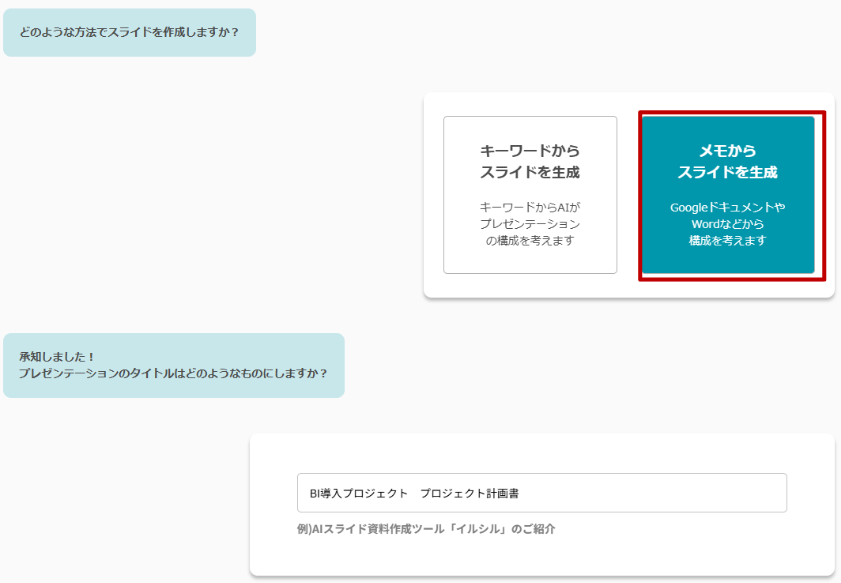Image resolution: width=841 pixels, height=583 pixels.
Task: Click the example hint text mentioning イルシル
Action: tap(425, 528)
